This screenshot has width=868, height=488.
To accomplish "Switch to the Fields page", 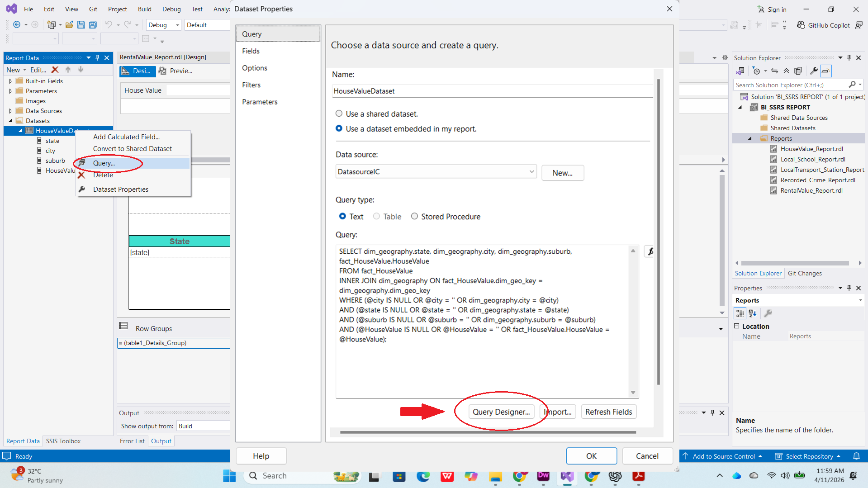I will 251,51.
